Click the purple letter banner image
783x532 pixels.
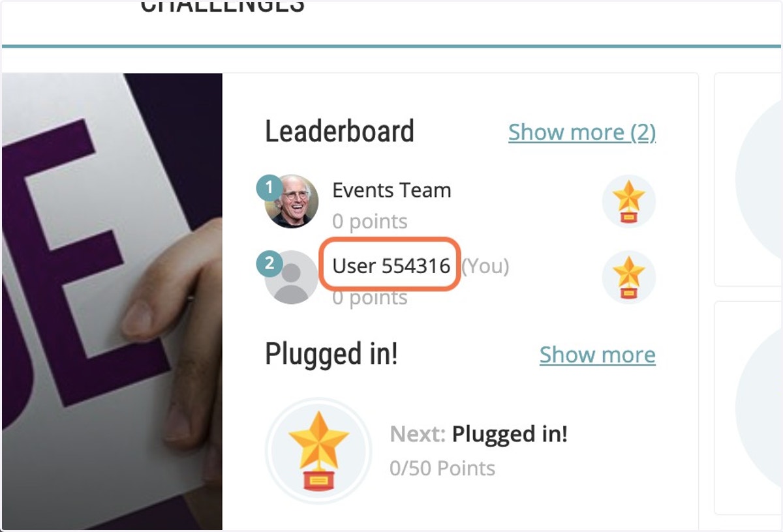point(112,301)
